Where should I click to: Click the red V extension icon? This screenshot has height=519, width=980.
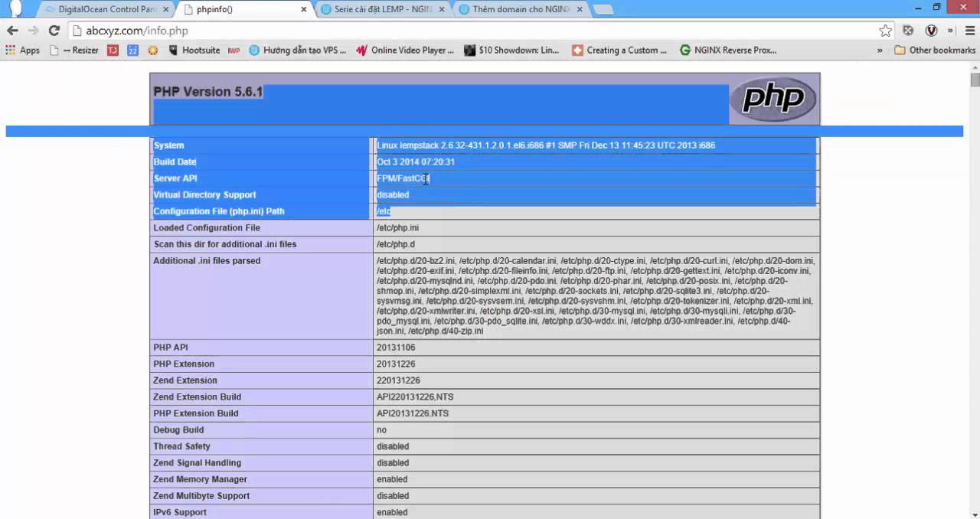pos(931,31)
